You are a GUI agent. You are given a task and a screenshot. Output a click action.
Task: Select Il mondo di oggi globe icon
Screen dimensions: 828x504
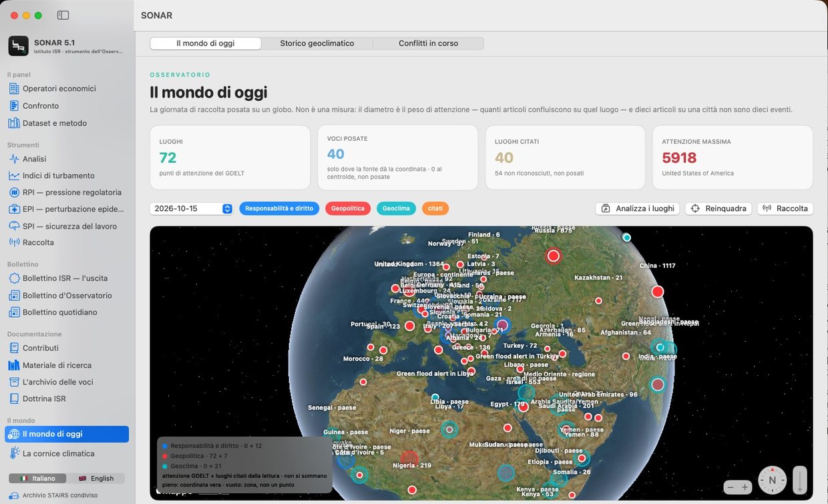click(x=14, y=434)
